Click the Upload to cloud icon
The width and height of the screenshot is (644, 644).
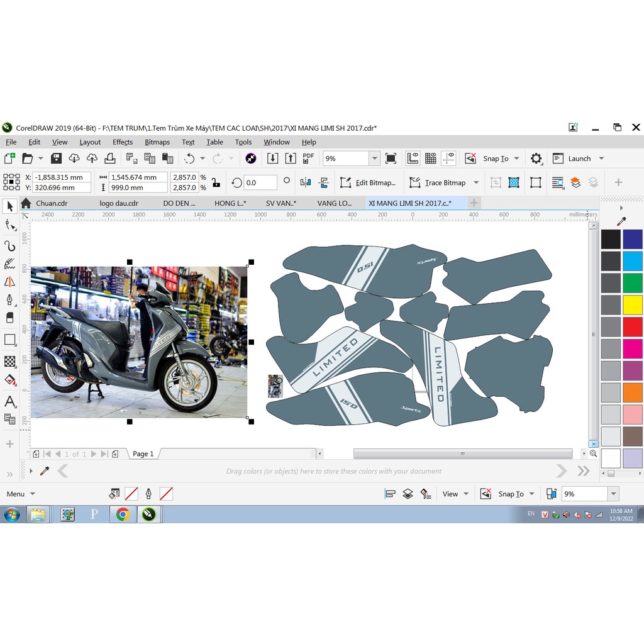92,158
